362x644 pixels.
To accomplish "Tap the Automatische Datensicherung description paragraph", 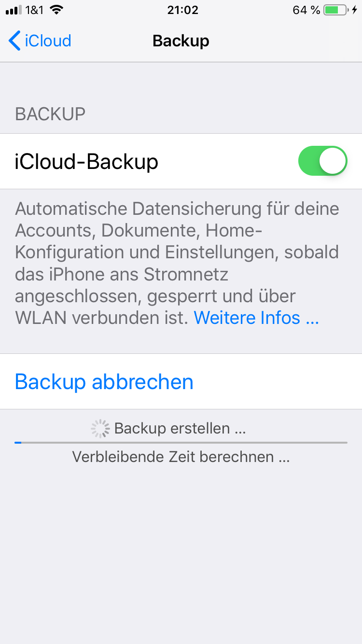I will point(177,263).
